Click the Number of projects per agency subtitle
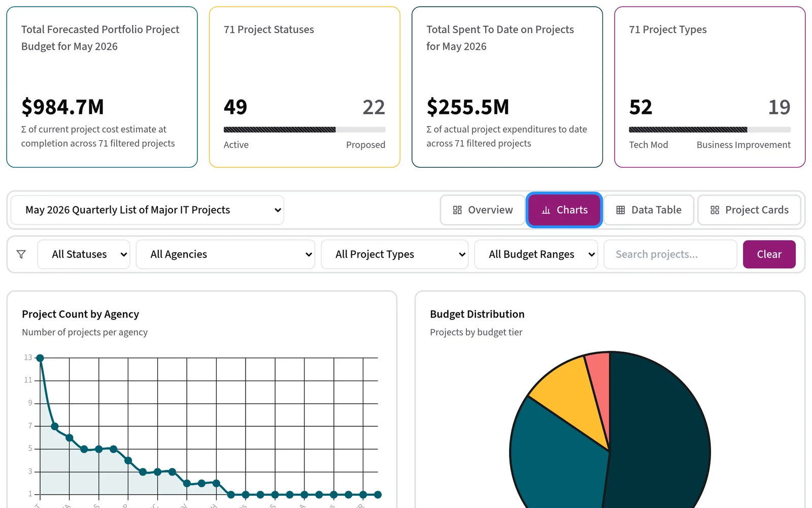812x508 pixels. tap(85, 332)
